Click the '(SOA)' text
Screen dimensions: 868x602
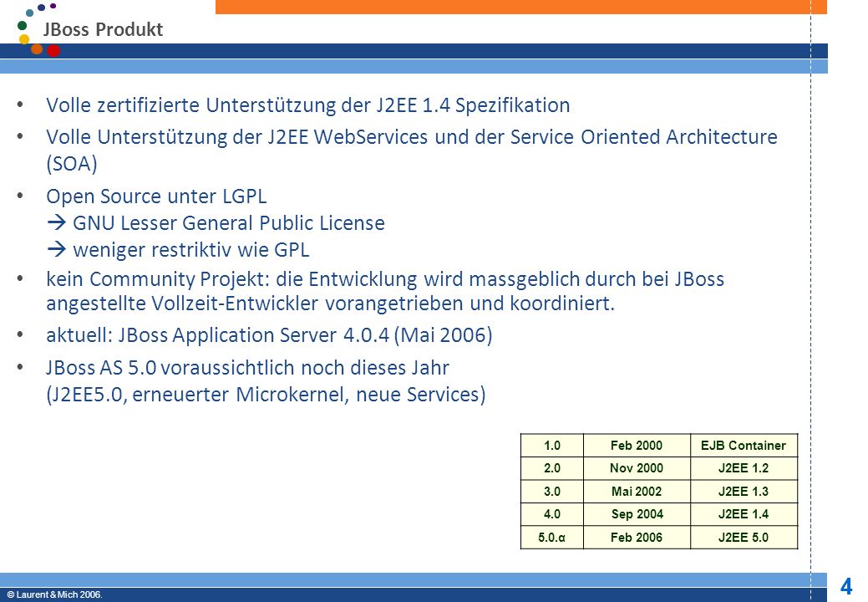[x=72, y=163]
